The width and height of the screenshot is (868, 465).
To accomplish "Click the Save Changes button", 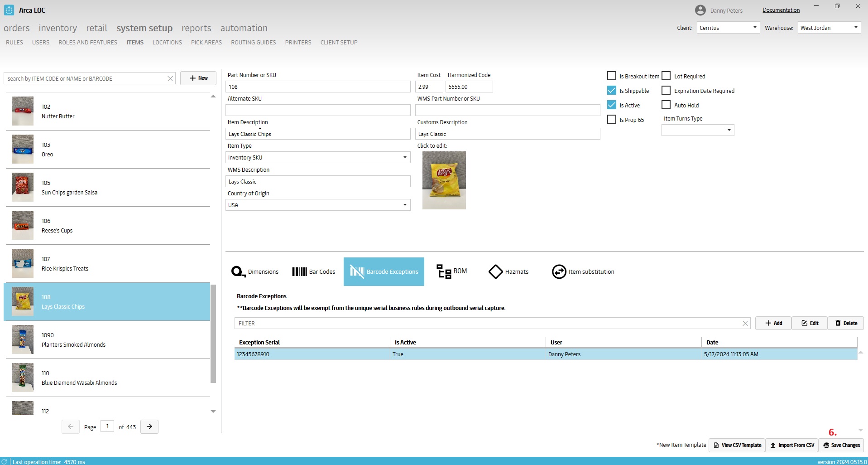I will pyautogui.click(x=841, y=445).
